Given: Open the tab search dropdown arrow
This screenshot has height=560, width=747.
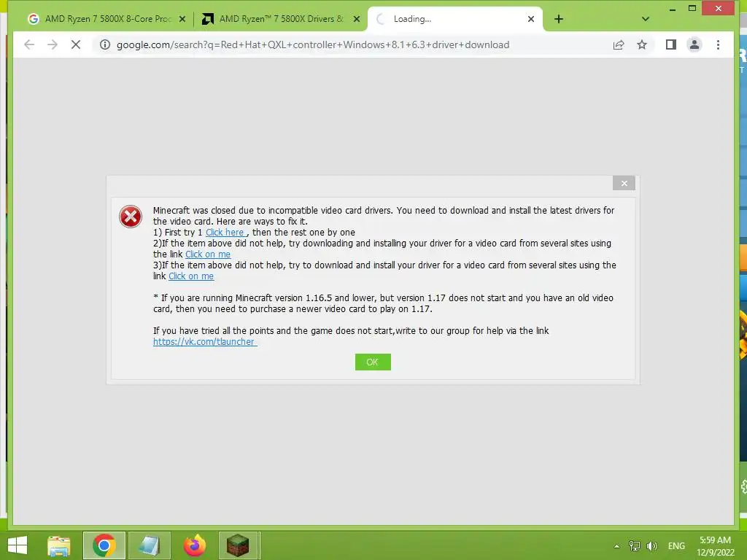Looking at the screenshot, I should click(x=646, y=19).
